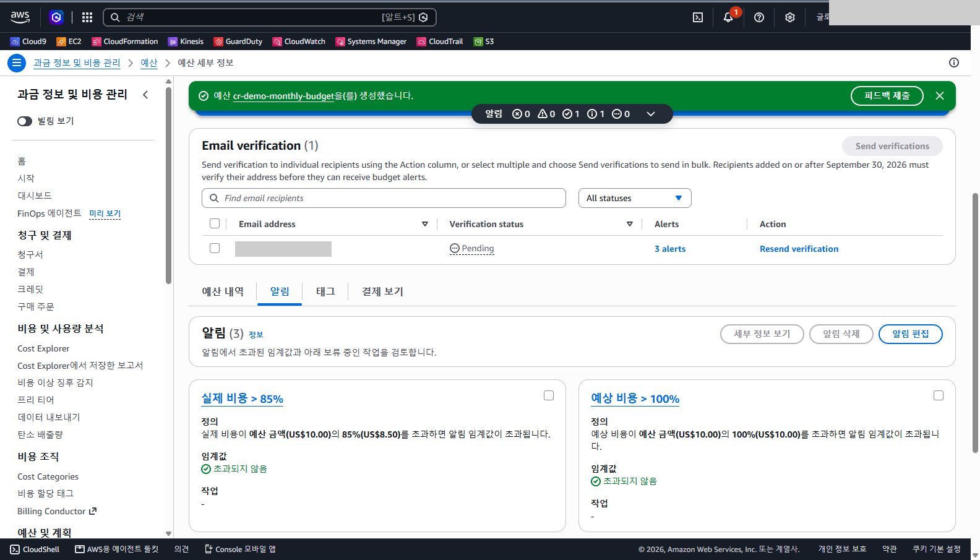Open the GuardDuty favorite shortcut

click(238, 41)
